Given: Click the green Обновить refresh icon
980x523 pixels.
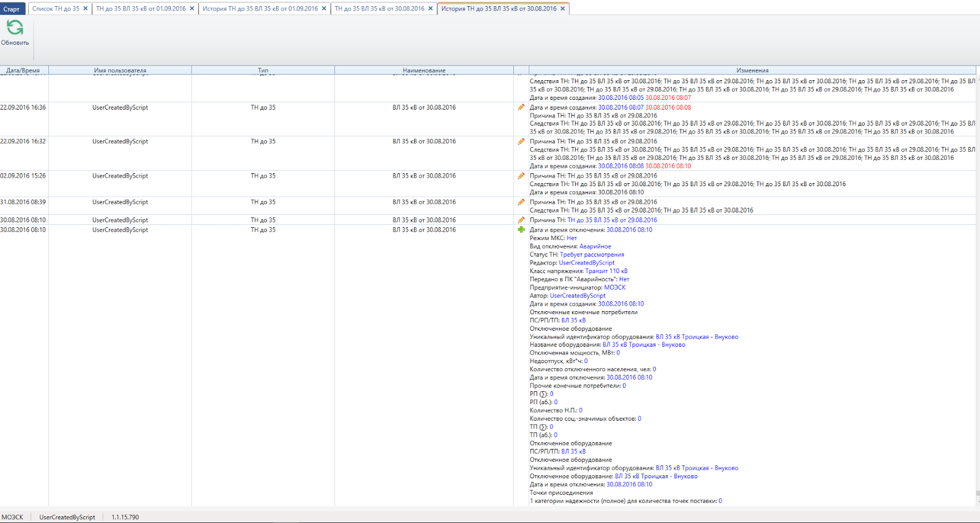Looking at the screenshot, I should click(x=15, y=28).
